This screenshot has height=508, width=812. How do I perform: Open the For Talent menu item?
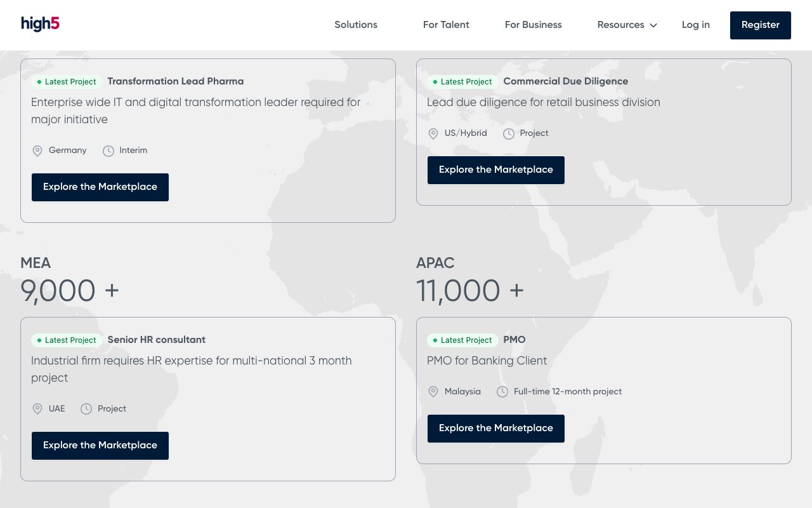click(446, 25)
